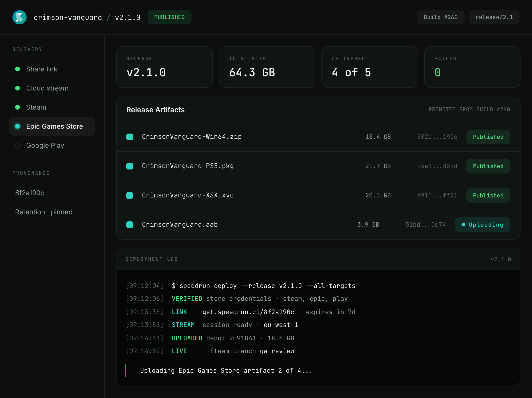This screenshot has width=532, height=398.
Task: Select Google Play in the delivery list
Action: 52,146
